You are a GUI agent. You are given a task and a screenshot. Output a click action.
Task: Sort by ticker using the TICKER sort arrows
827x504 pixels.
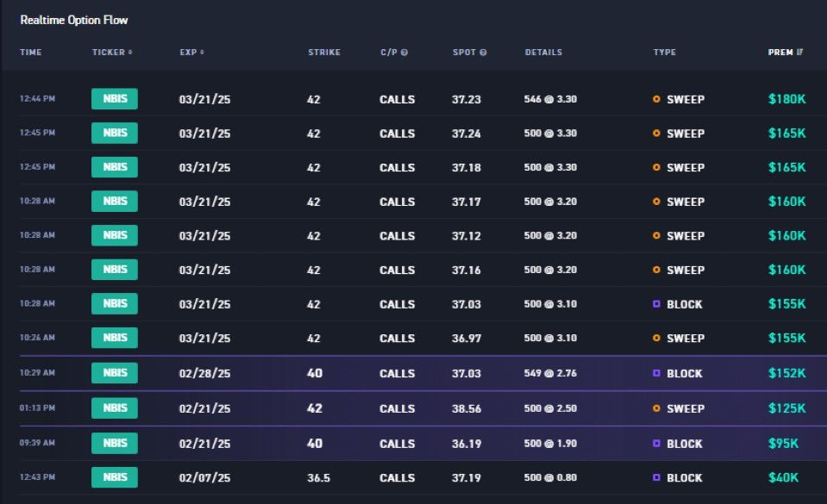[130, 53]
